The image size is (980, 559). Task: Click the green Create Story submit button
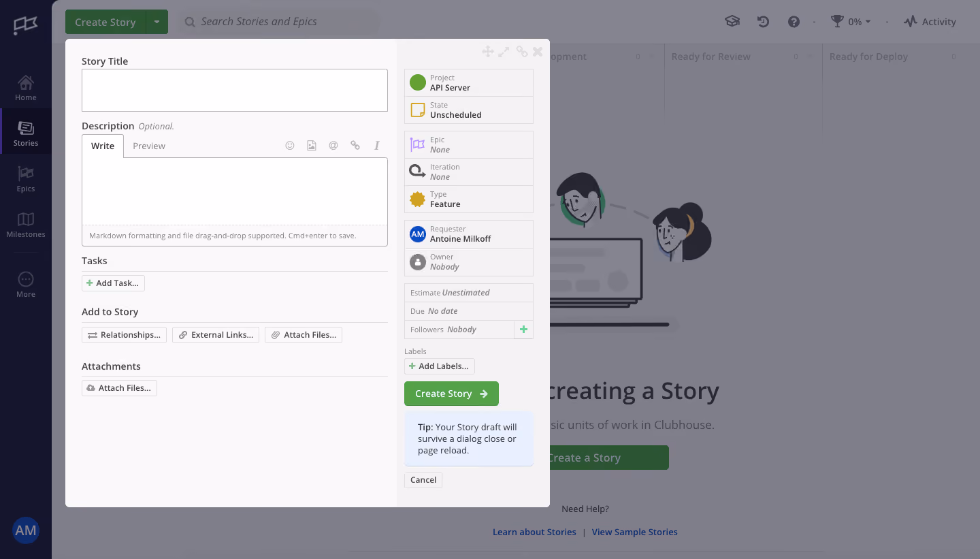(x=451, y=394)
